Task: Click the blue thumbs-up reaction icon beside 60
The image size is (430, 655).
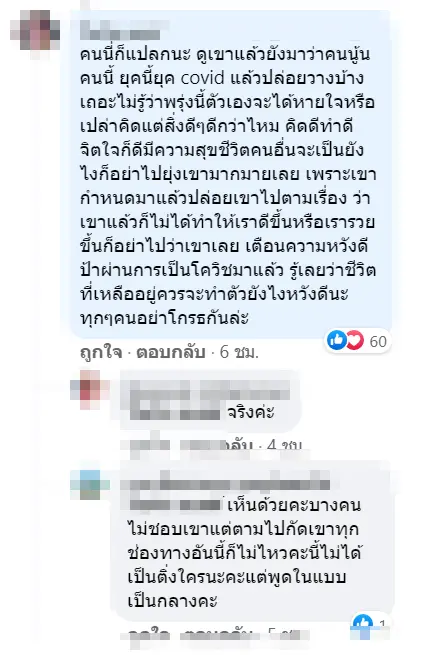Action: click(x=336, y=340)
